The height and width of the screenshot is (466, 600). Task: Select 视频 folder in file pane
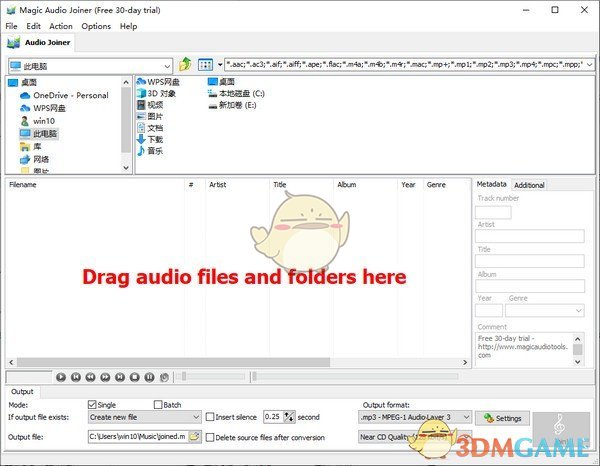pyautogui.click(x=150, y=105)
